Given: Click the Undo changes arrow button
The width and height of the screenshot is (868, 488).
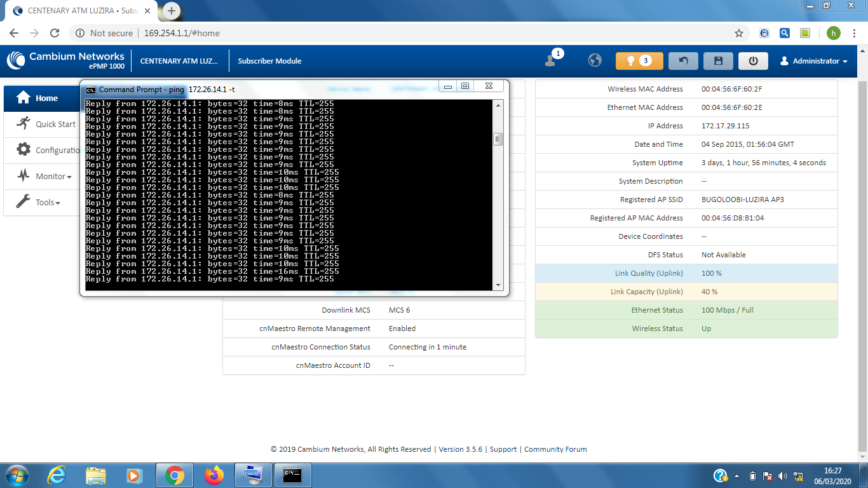Looking at the screenshot, I should [x=683, y=61].
